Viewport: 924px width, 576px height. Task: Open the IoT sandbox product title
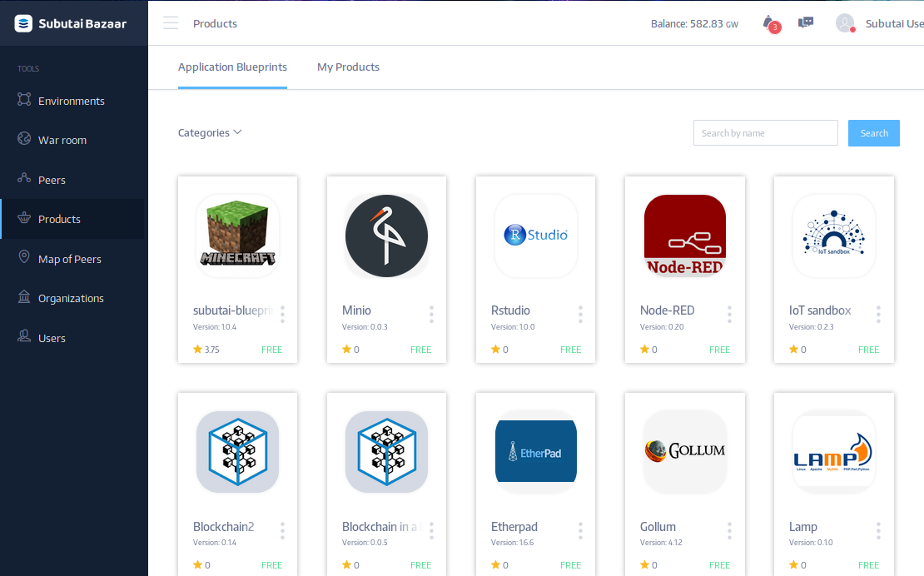pos(820,310)
